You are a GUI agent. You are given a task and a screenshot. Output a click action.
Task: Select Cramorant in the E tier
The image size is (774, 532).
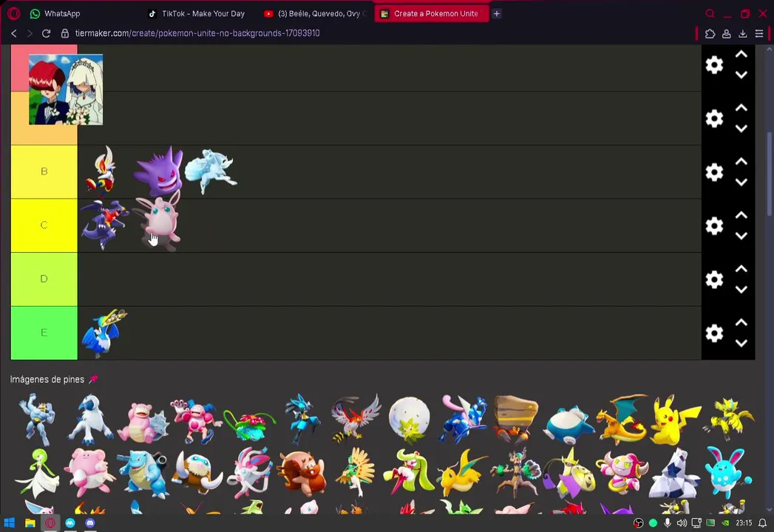click(104, 334)
